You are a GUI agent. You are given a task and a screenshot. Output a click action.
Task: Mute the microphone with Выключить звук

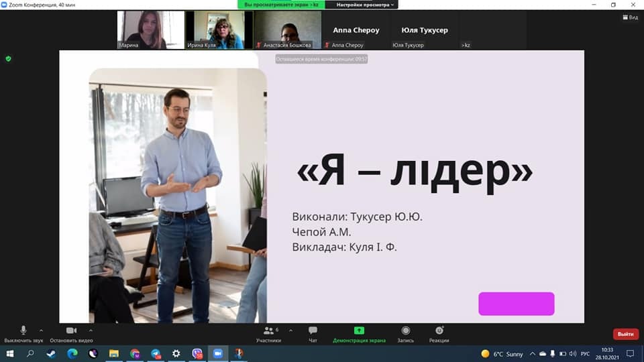point(23,330)
